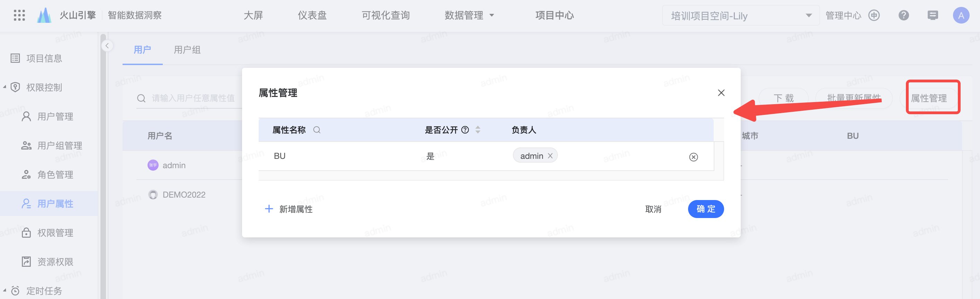Click the help question mark icon
980x299 pixels.
point(903,16)
